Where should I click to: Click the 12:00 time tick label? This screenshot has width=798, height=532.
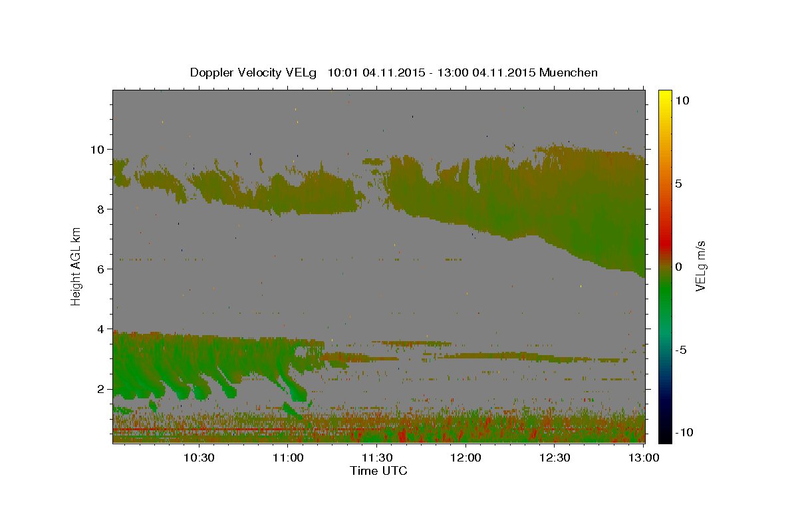click(465, 458)
